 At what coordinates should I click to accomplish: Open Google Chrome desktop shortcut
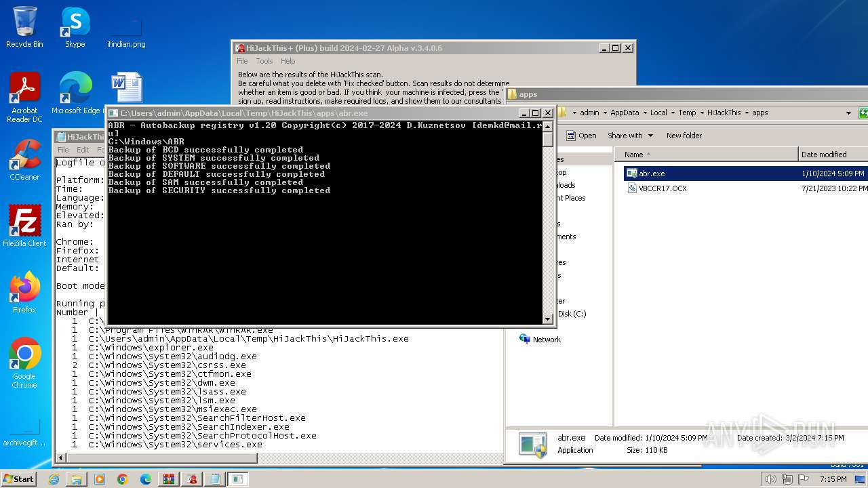pyautogui.click(x=24, y=363)
